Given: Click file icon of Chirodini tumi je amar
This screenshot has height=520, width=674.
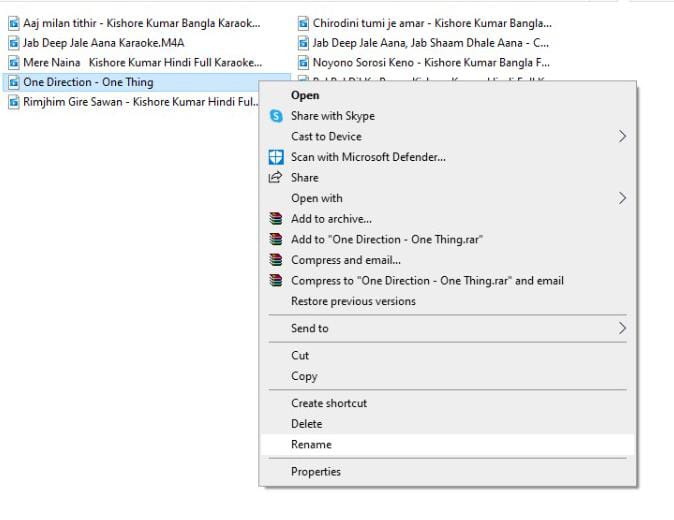Looking at the screenshot, I should (303, 23).
